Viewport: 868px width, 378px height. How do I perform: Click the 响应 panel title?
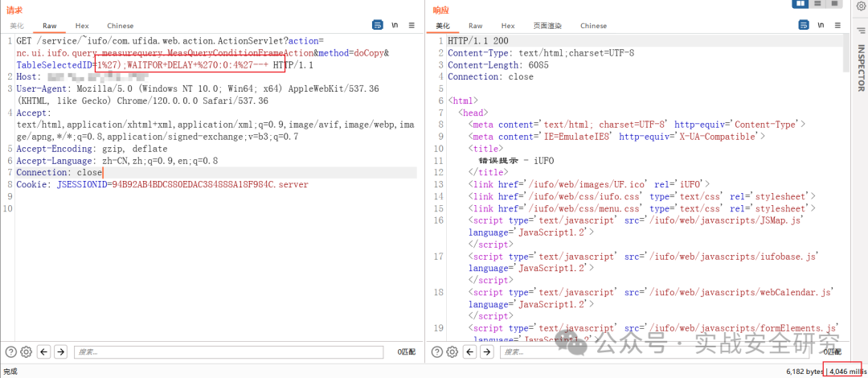pyautogui.click(x=441, y=10)
